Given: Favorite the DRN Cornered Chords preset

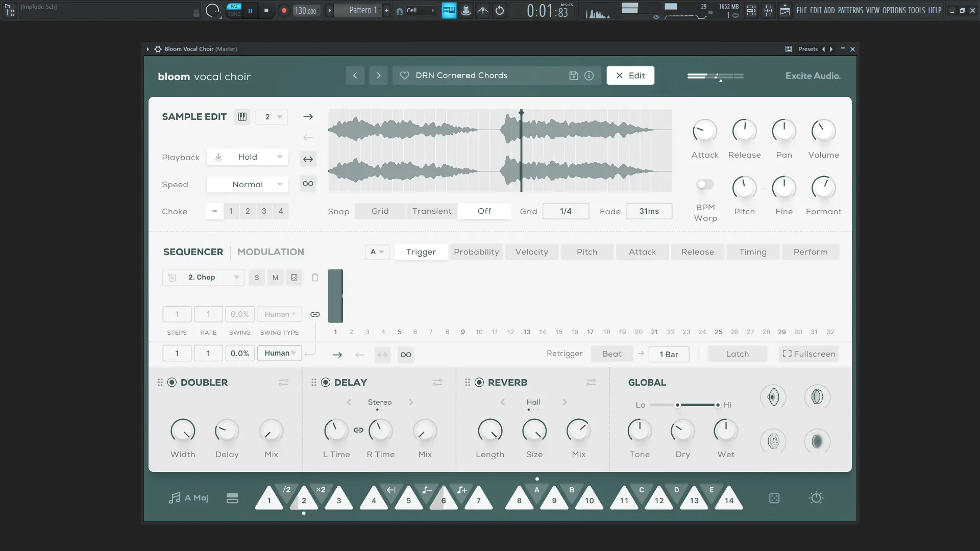Looking at the screenshot, I should [x=405, y=76].
